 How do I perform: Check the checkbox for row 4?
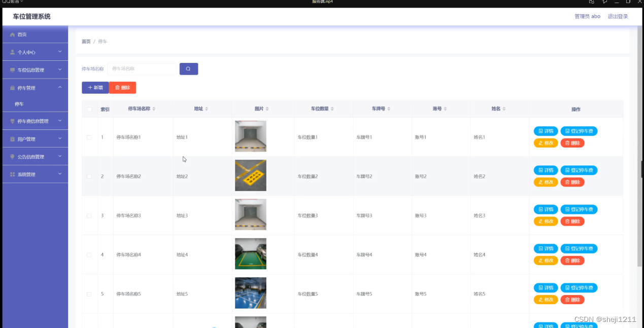click(89, 255)
